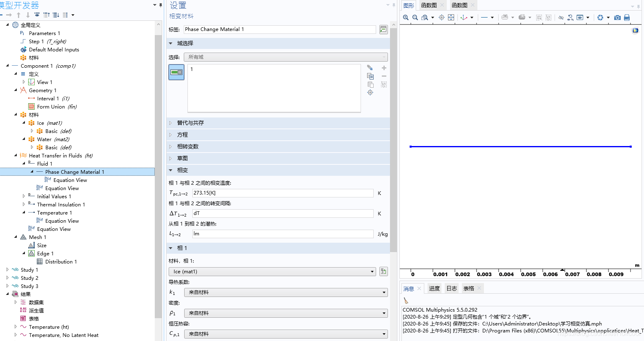This screenshot has height=341, width=644.
Task: Select the Thermal Insulation 1 node
Action: click(61, 204)
